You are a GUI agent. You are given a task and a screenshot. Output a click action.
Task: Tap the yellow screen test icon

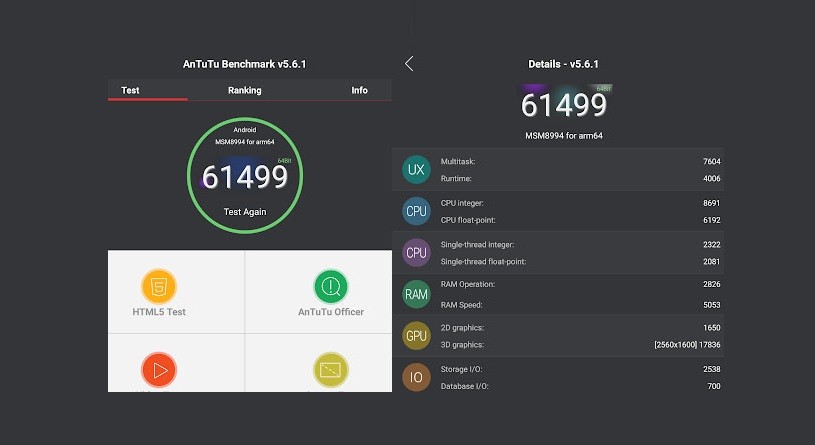point(331,370)
